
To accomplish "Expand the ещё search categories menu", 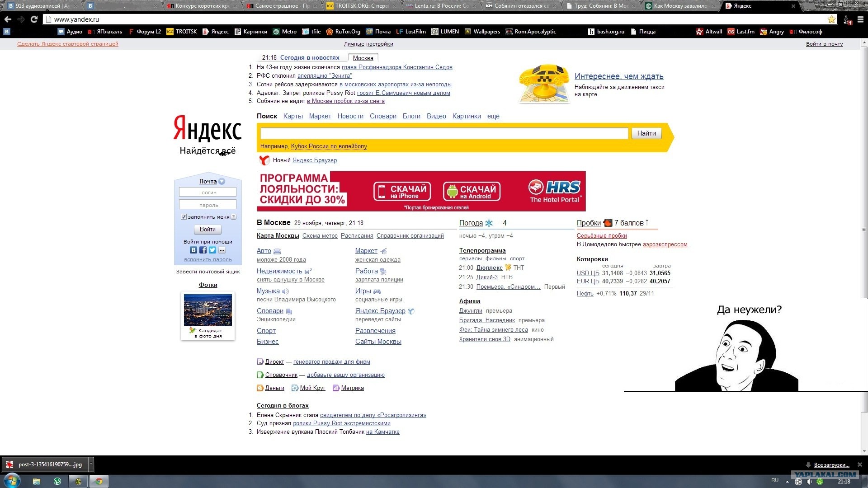I will pyautogui.click(x=493, y=116).
